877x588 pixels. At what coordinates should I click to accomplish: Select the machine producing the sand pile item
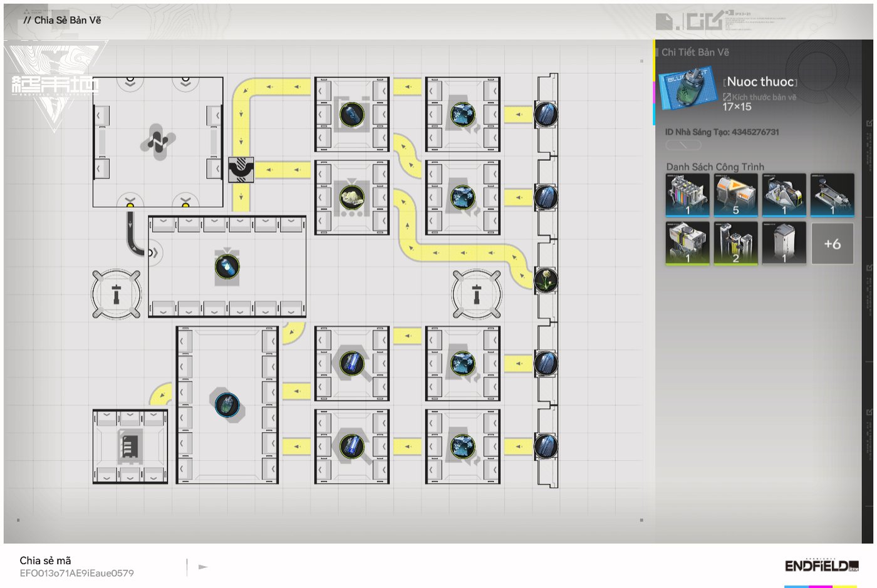351,197
